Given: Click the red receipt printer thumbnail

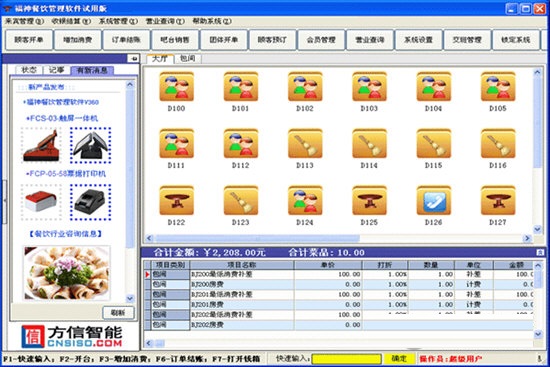Looking at the screenshot, I should pyautogui.click(x=41, y=202).
